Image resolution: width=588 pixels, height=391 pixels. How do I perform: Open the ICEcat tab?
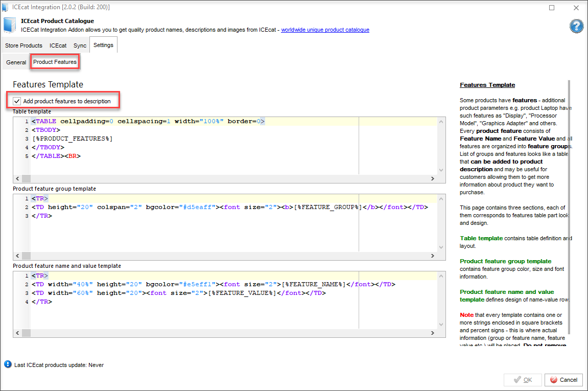coord(58,45)
